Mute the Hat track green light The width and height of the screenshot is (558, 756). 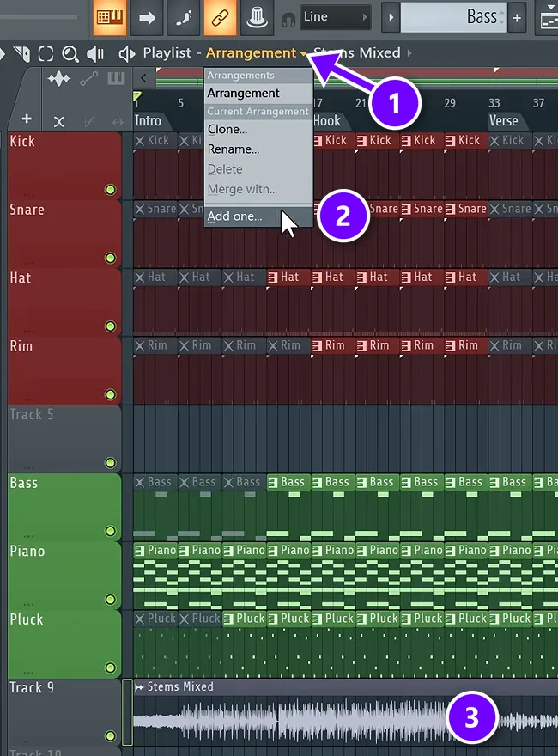point(111,326)
